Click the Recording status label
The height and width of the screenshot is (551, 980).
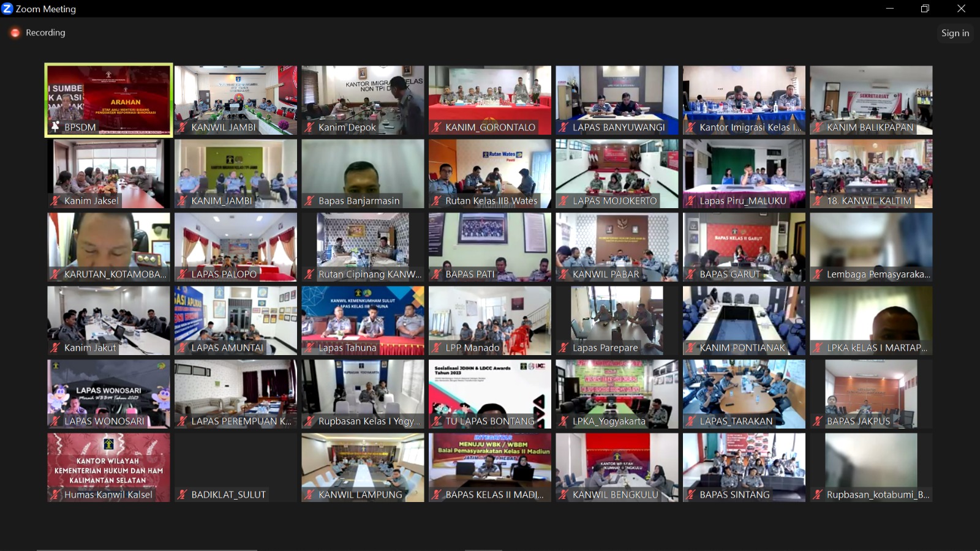(45, 33)
